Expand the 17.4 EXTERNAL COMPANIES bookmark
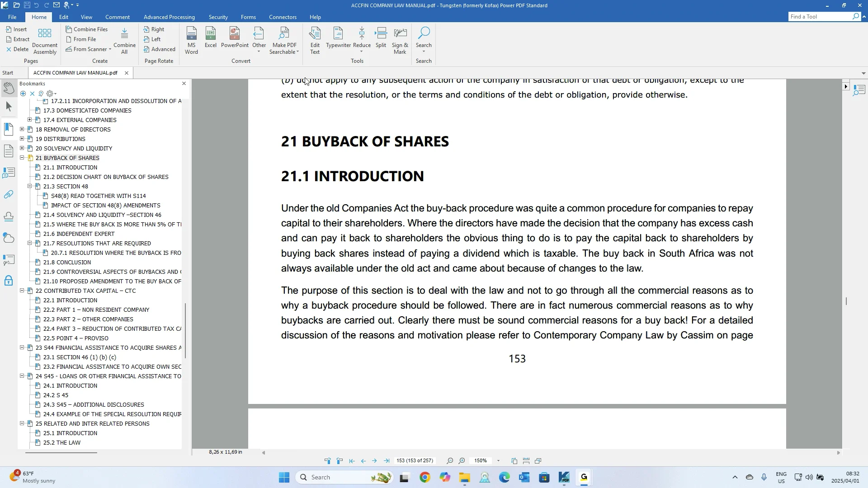 30,120
